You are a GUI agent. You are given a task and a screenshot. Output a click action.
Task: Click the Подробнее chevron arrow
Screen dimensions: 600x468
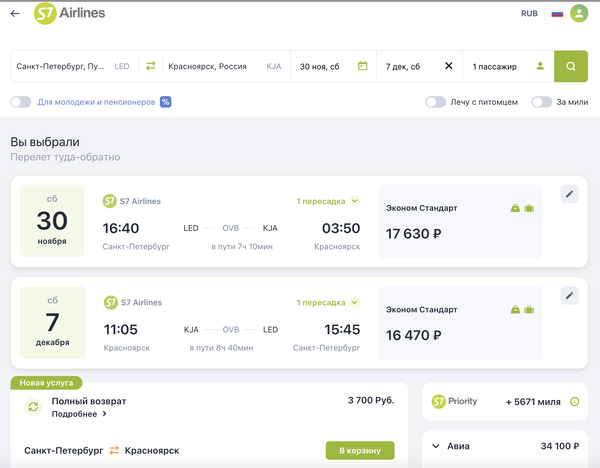coord(104,414)
